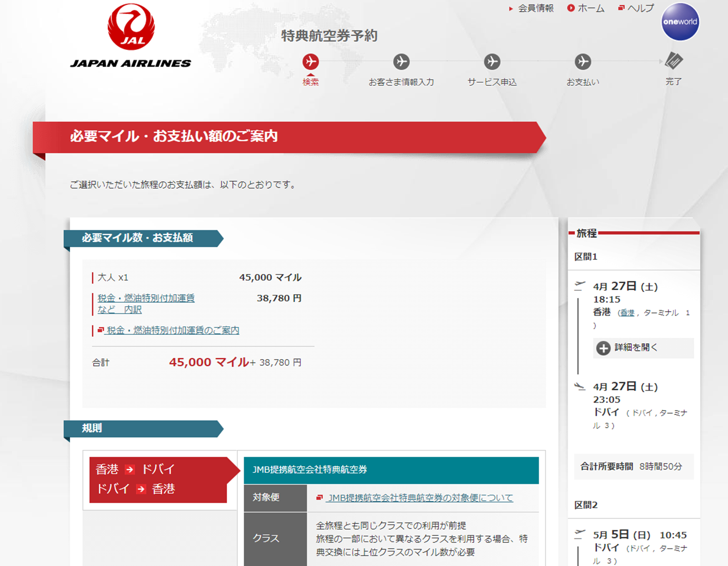
Task: Go to ホーム in the top menu
Action: [590, 8]
